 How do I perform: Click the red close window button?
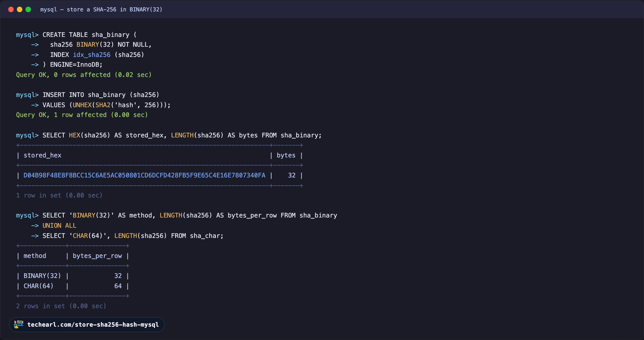[x=11, y=9]
